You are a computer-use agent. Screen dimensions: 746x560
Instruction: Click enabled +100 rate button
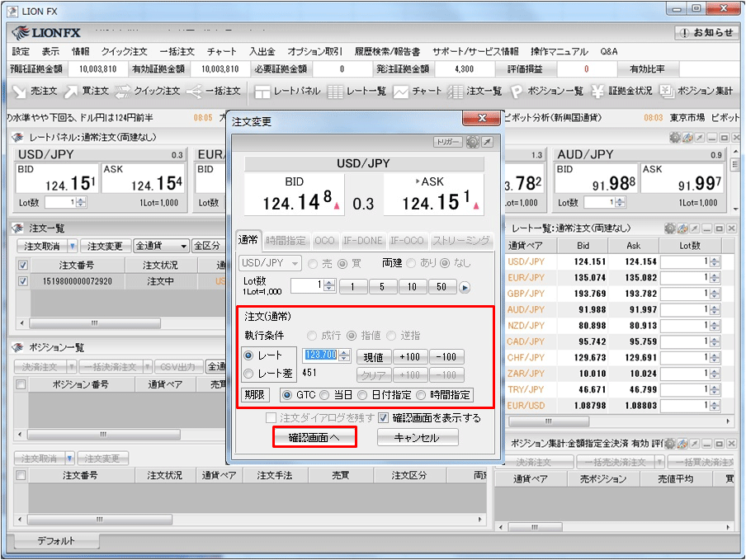[409, 357]
